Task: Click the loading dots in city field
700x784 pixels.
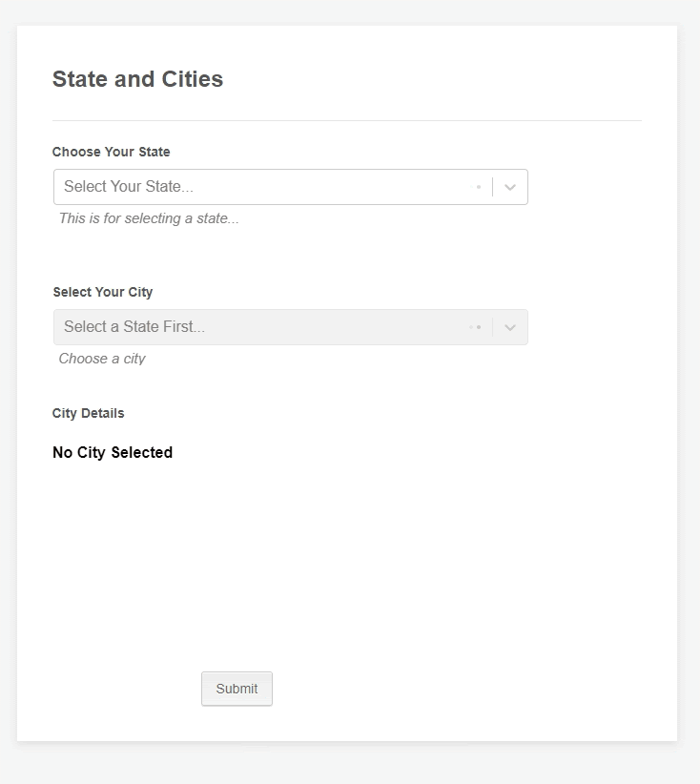Action: 475,327
